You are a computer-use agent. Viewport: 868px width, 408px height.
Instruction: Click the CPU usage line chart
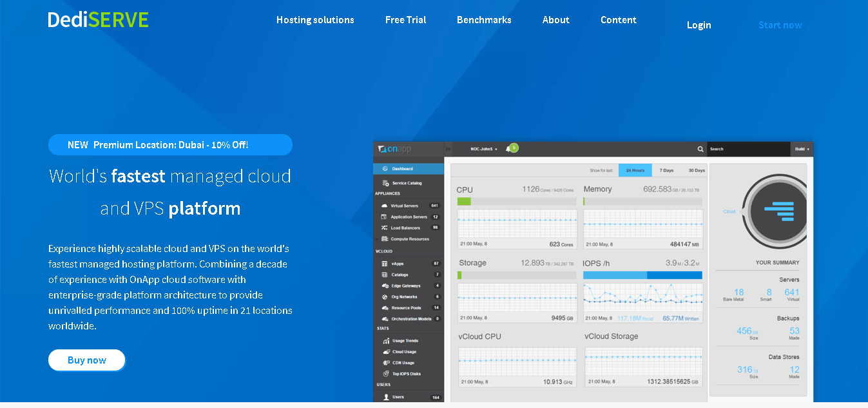point(517,223)
